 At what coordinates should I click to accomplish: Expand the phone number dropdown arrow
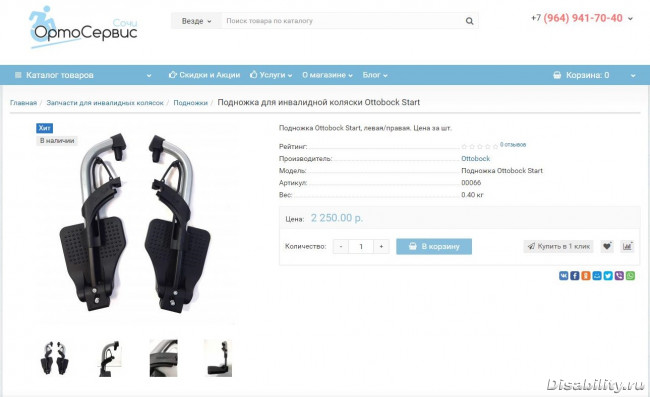[631, 19]
